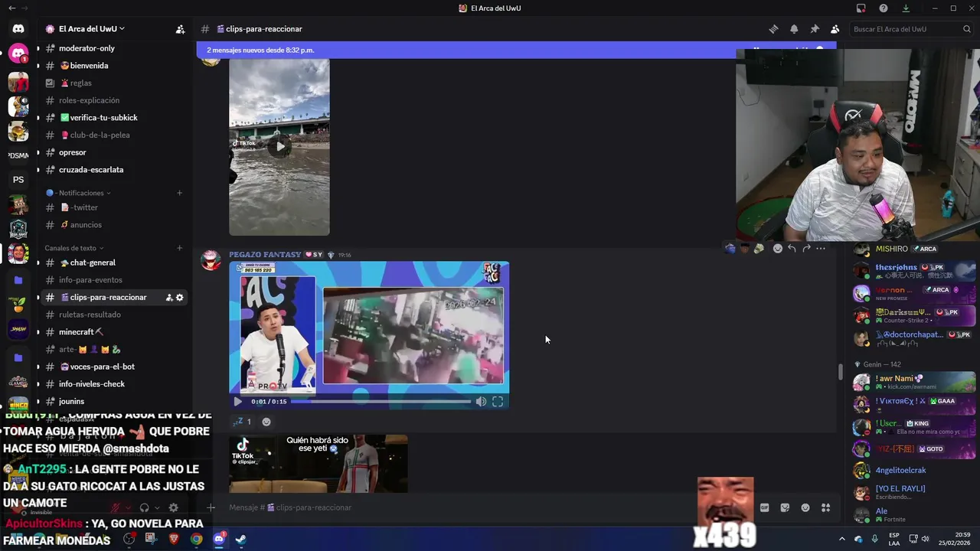This screenshot has height=551, width=980.
Task: Forward the PEGAZO FANTASY message
Action: (806, 248)
